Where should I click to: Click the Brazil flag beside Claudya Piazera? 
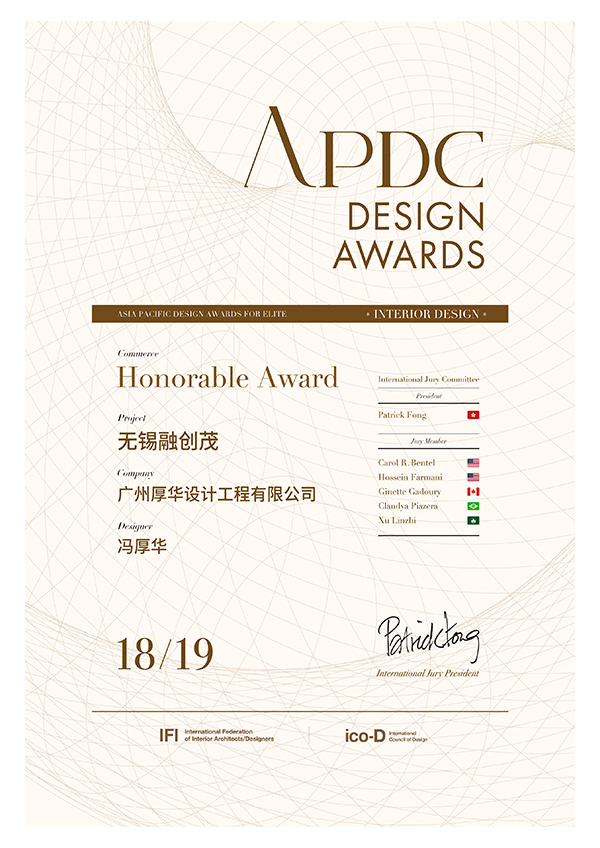[473, 506]
